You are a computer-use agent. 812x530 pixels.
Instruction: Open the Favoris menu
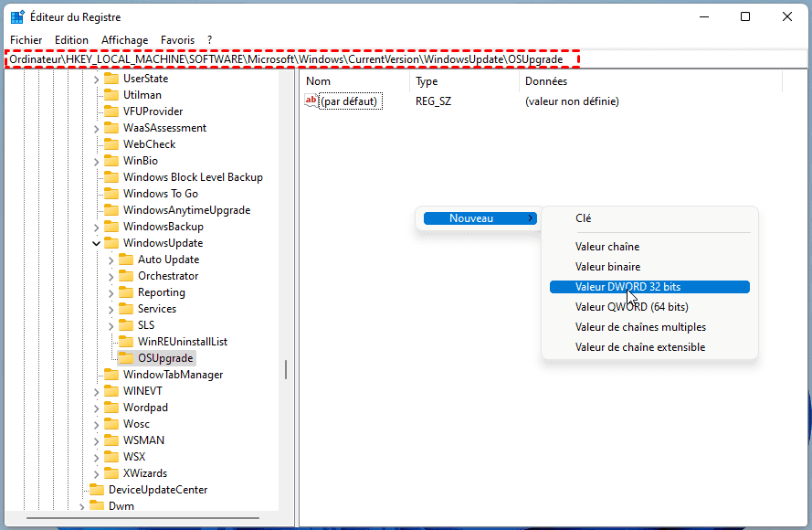click(x=177, y=40)
